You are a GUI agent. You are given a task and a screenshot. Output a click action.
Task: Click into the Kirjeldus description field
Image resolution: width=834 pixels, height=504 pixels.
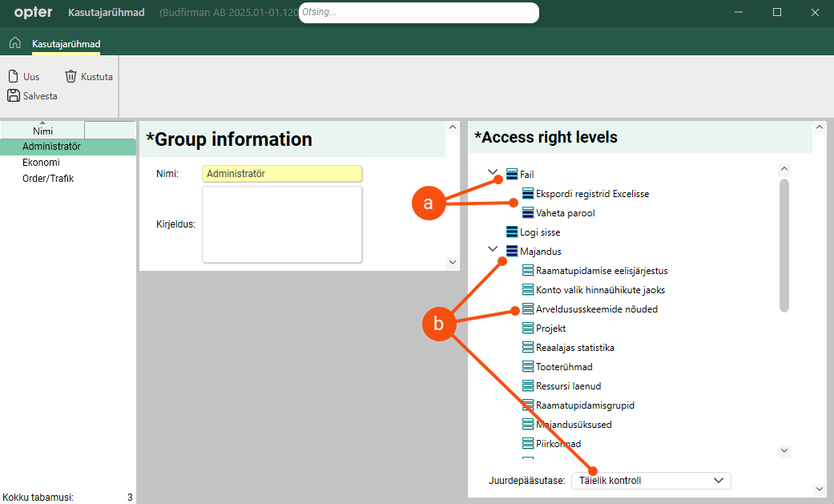tap(282, 224)
